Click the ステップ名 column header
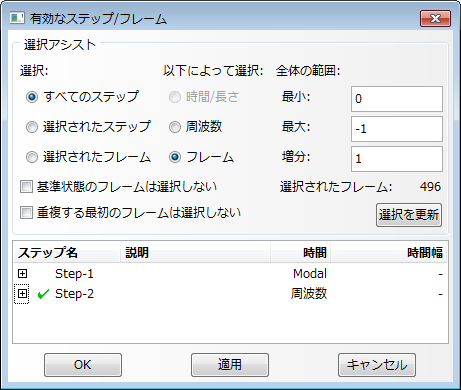Screen dimensions: 461x390 point(67,253)
